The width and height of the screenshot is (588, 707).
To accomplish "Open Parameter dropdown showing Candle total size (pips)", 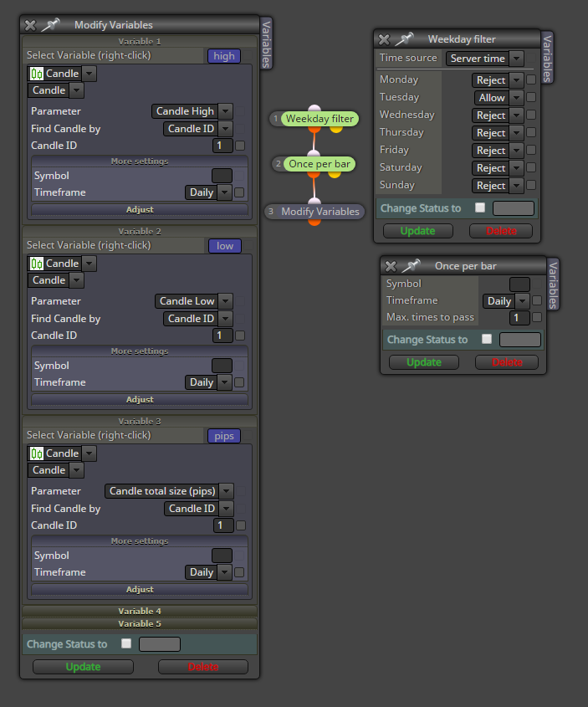I will click(169, 490).
